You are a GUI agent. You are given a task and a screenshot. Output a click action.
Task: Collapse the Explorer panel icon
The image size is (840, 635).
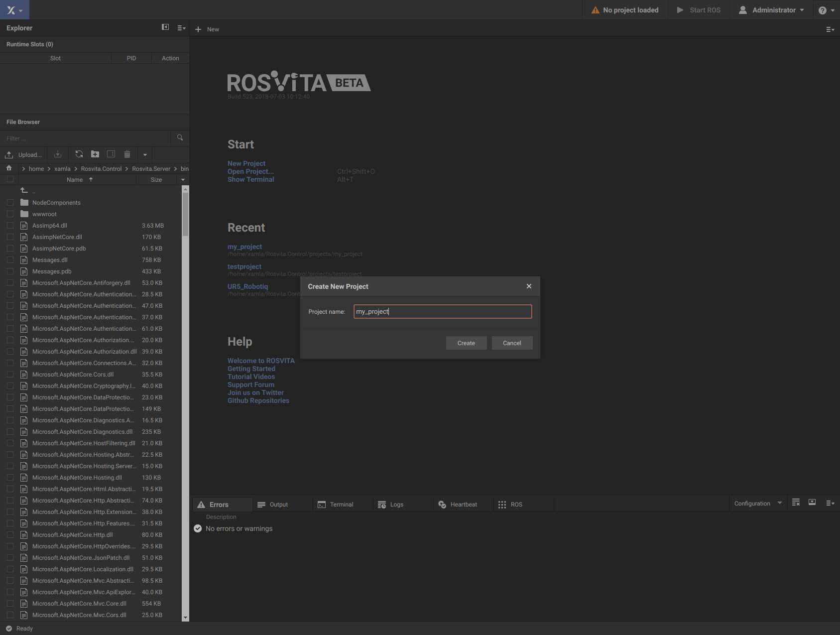click(x=165, y=27)
